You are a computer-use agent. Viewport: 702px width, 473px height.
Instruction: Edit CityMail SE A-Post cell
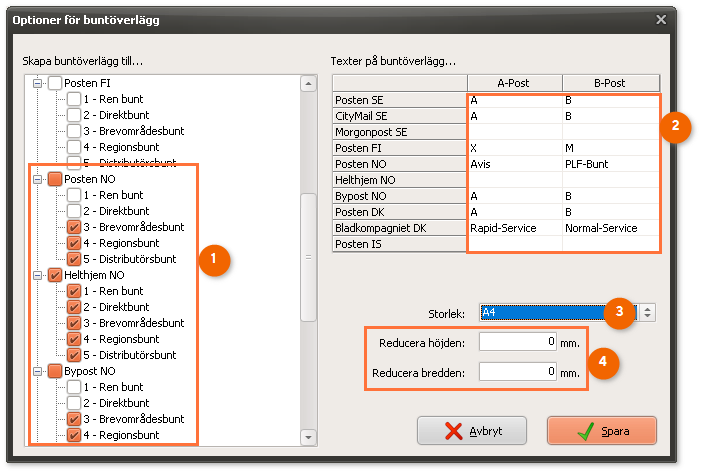pyautogui.click(x=514, y=116)
